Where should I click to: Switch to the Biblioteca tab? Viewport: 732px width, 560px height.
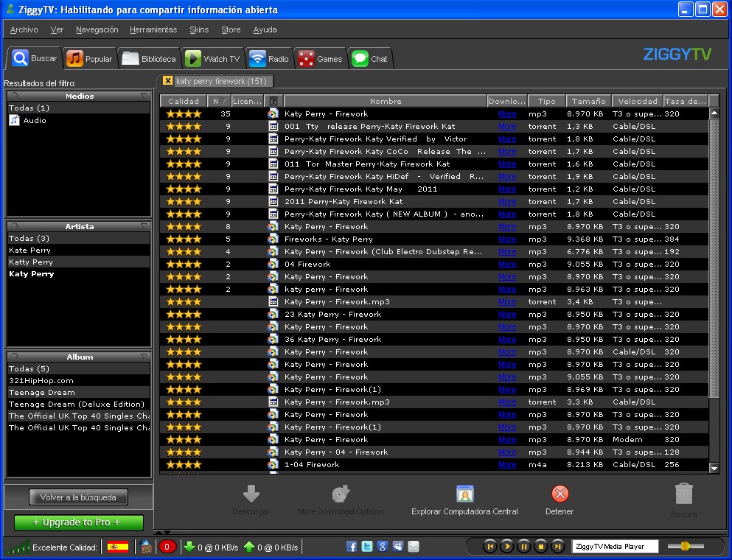(x=148, y=59)
